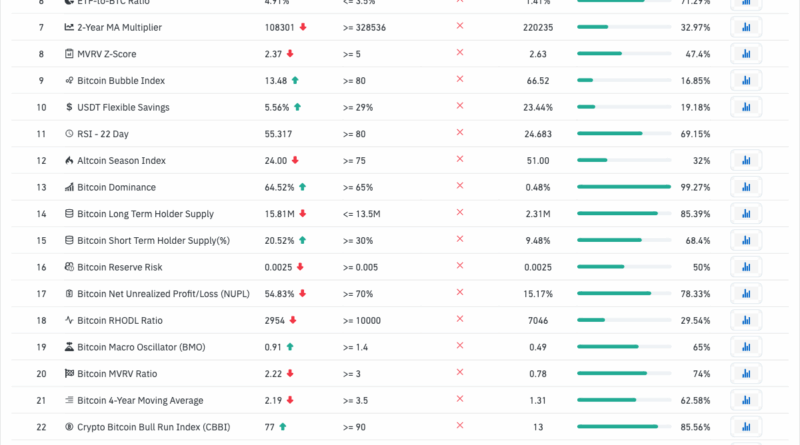This screenshot has height=445, width=800.
Task: Click red X status in RSI - 22 Day row
Action: click(460, 133)
